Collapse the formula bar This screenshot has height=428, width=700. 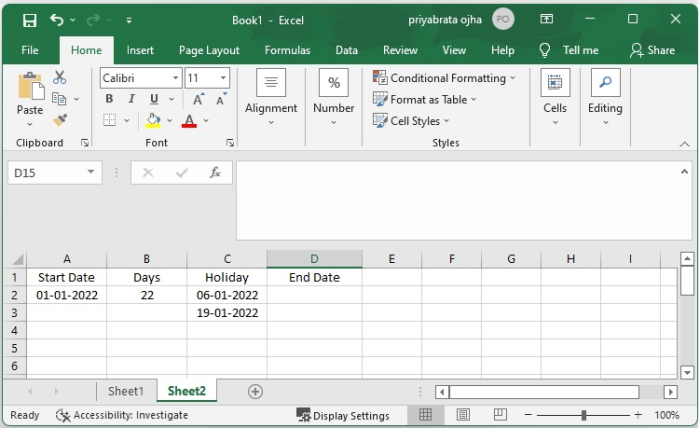(x=684, y=172)
